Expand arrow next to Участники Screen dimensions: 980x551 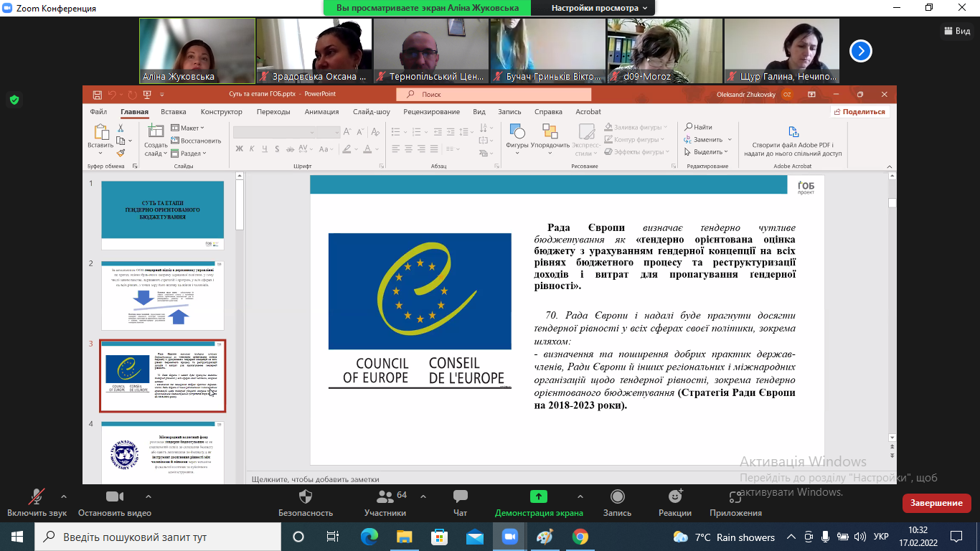(422, 496)
